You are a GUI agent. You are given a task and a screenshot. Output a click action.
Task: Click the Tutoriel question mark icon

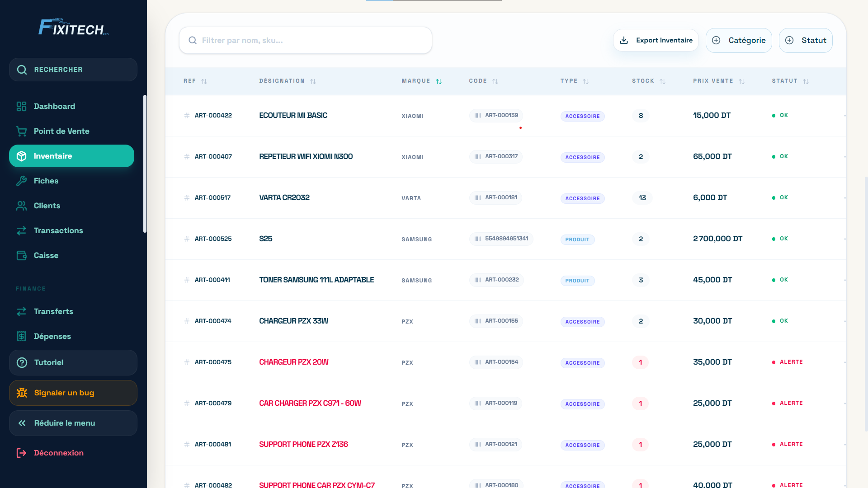point(22,362)
